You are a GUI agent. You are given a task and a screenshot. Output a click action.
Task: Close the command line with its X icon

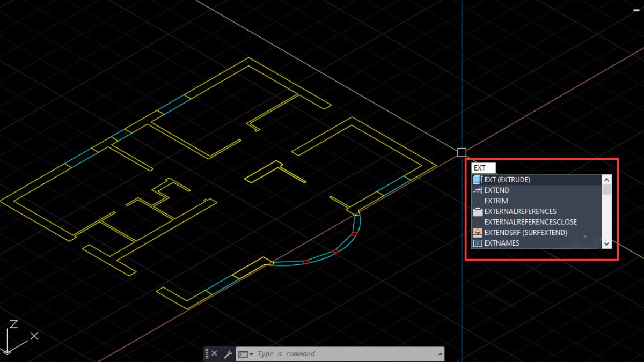pos(214,354)
